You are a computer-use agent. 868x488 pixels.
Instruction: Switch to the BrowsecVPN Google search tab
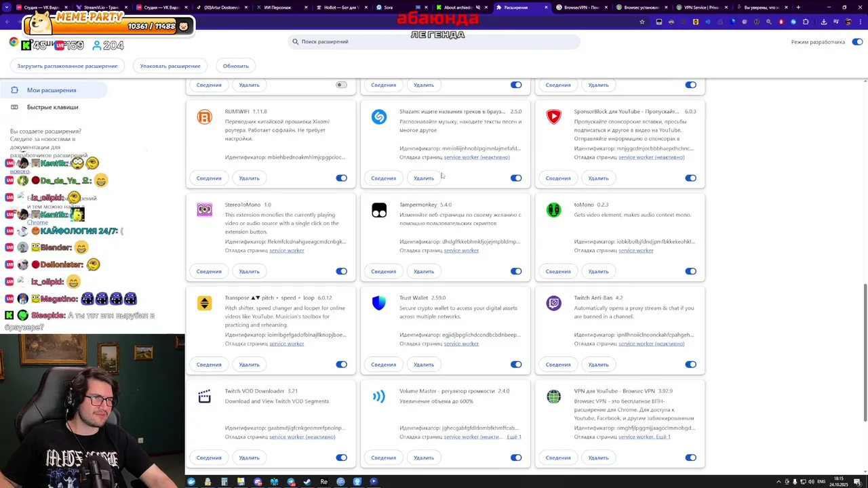pyautogui.click(x=580, y=7)
